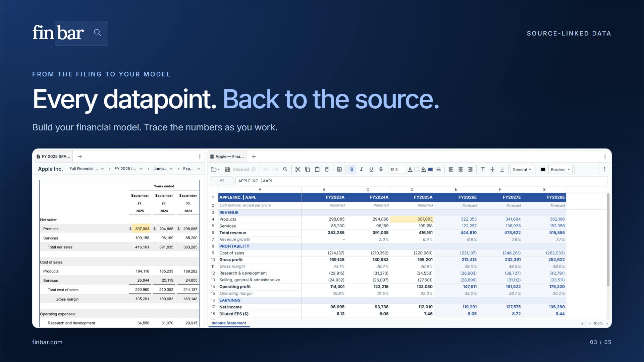Toggle strikethrough formatting
Image resolution: width=644 pixels, height=362 pixels.
[381, 169]
